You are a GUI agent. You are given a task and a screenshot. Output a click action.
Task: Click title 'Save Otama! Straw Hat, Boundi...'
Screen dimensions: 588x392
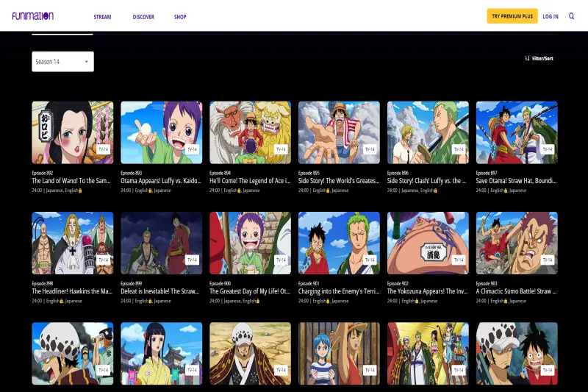coord(517,181)
